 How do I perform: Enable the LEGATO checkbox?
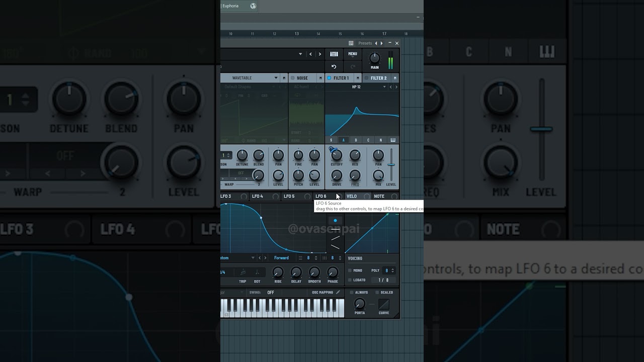coord(350,280)
